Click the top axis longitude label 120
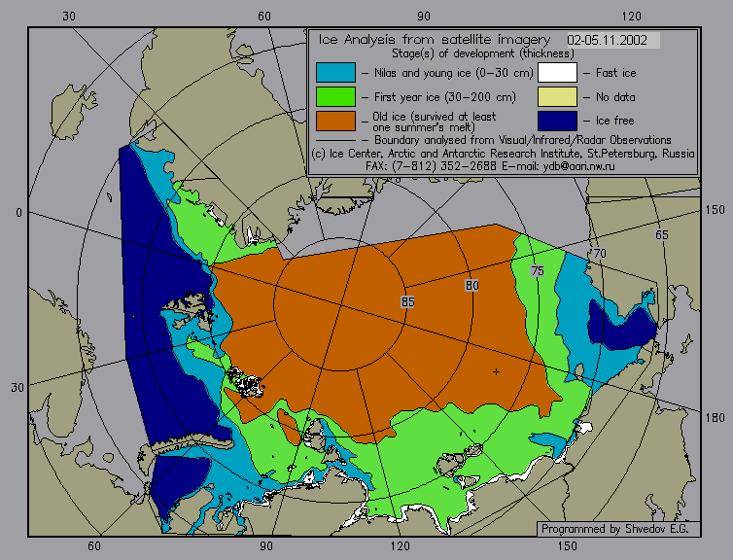 (x=632, y=16)
